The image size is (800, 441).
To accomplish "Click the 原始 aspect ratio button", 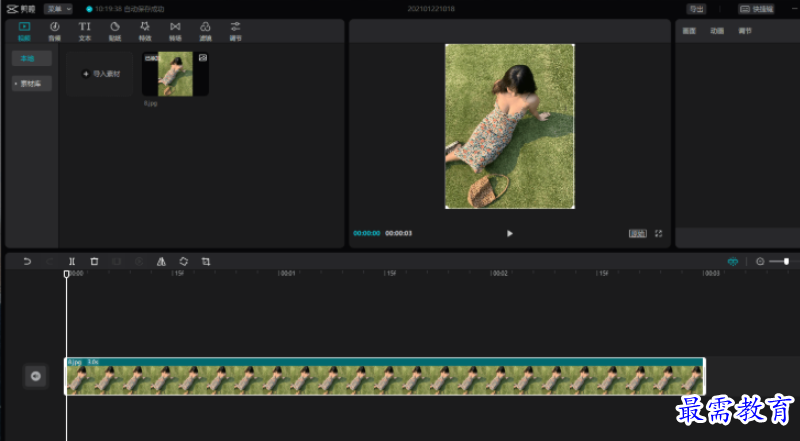I will pos(638,233).
